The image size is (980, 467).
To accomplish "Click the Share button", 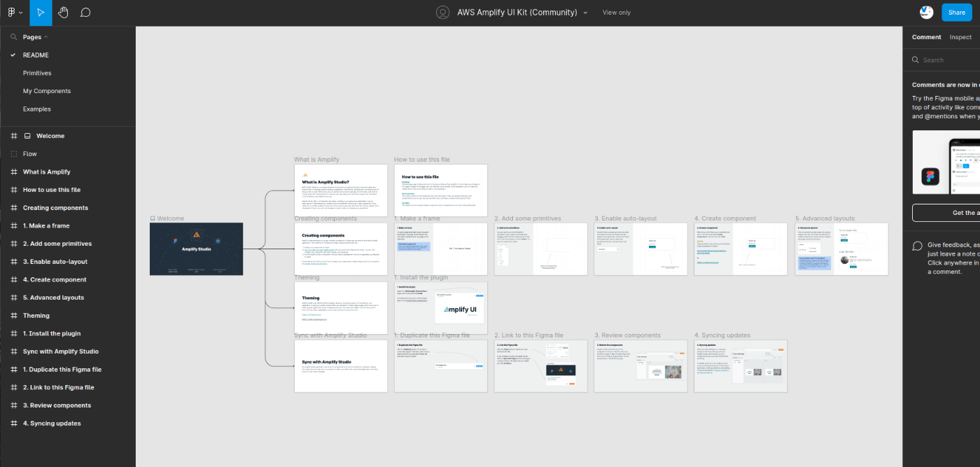I will coord(957,13).
